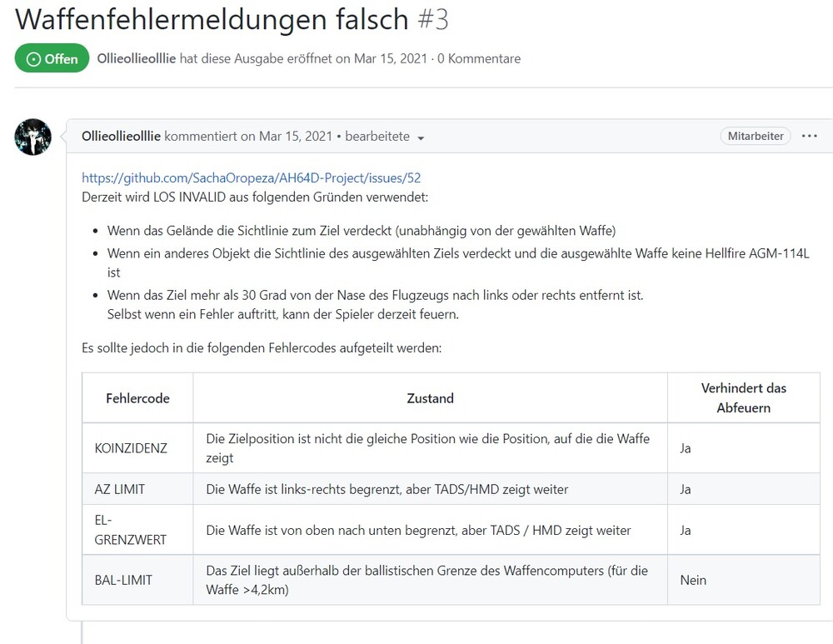The height and width of the screenshot is (644, 833).
Task: Select the BAL-LIMIT table cell
Action: tap(137, 580)
